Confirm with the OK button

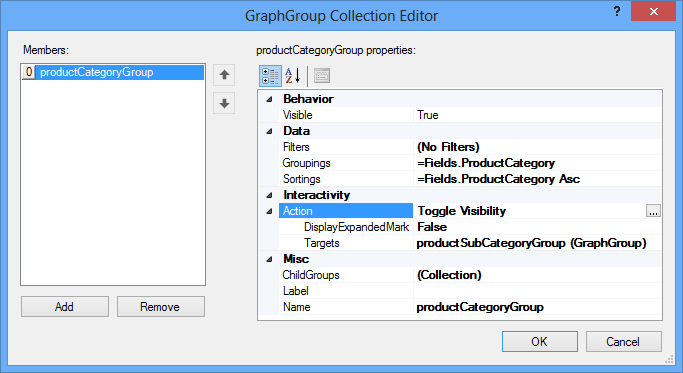click(540, 342)
